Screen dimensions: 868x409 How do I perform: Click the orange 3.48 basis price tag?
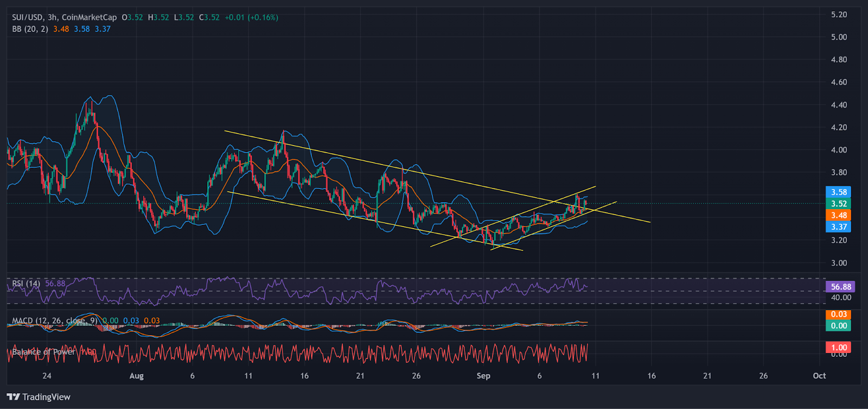pyautogui.click(x=839, y=215)
